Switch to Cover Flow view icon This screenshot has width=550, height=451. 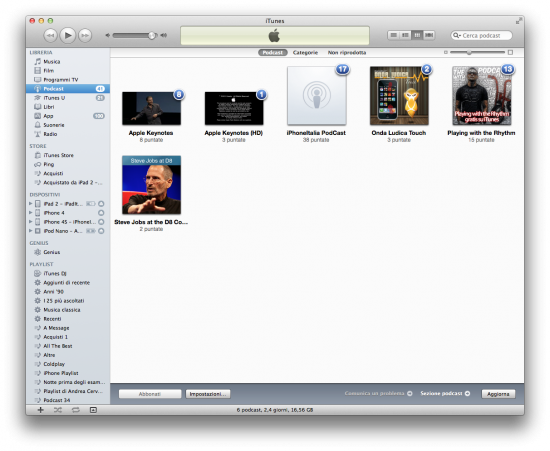pos(429,35)
